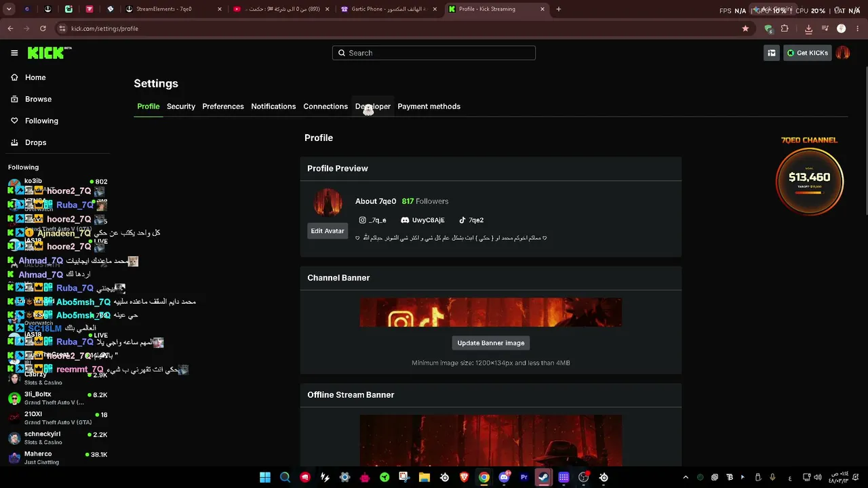This screenshot has width=868, height=488.
Task: Click the Edit Avatar button
Action: (x=328, y=231)
